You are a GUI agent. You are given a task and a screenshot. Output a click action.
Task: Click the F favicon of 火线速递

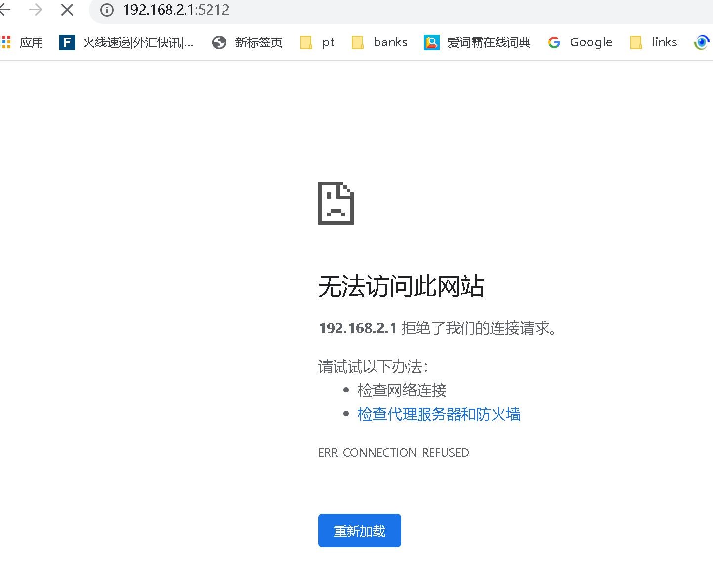coord(67,43)
